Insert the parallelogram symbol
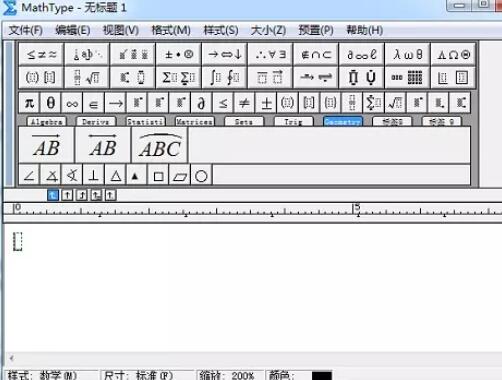The width and height of the screenshot is (502, 380). (x=180, y=175)
